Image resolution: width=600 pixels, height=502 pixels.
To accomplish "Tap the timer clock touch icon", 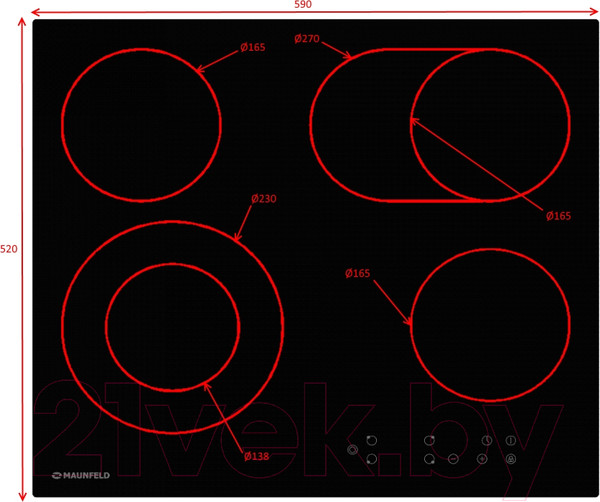I will click(x=486, y=441).
